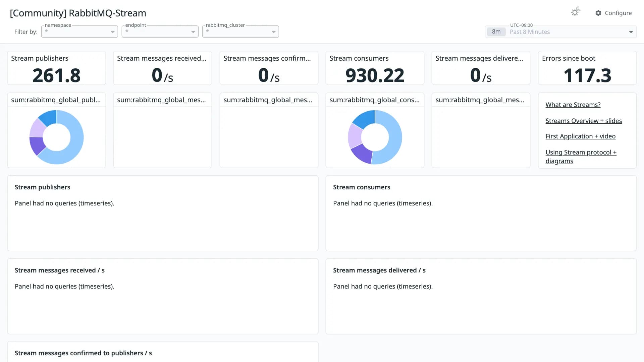Screen dimensions: 644x362
Task: Open Using Stream protocol + diagrams link
Action: point(581,157)
